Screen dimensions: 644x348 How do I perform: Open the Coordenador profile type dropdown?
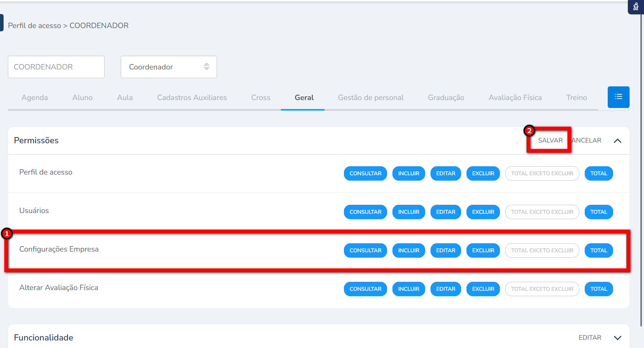point(169,67)
